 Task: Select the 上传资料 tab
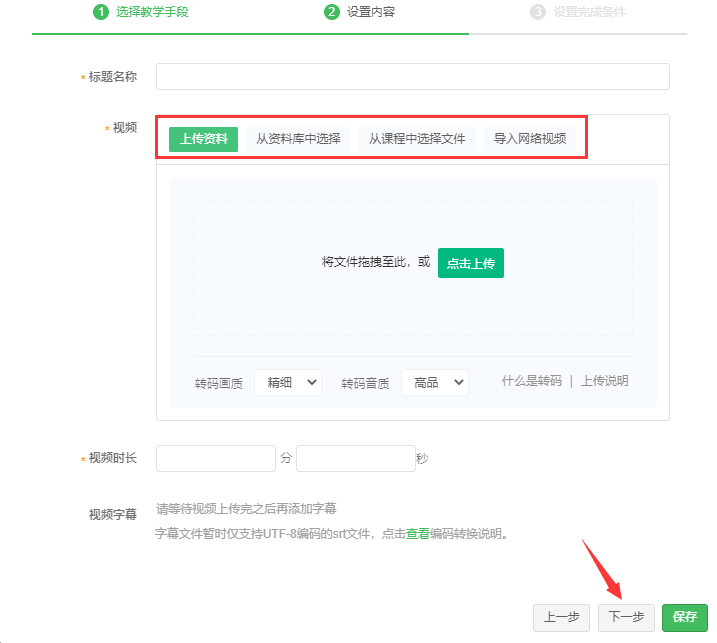click(203, 139)
